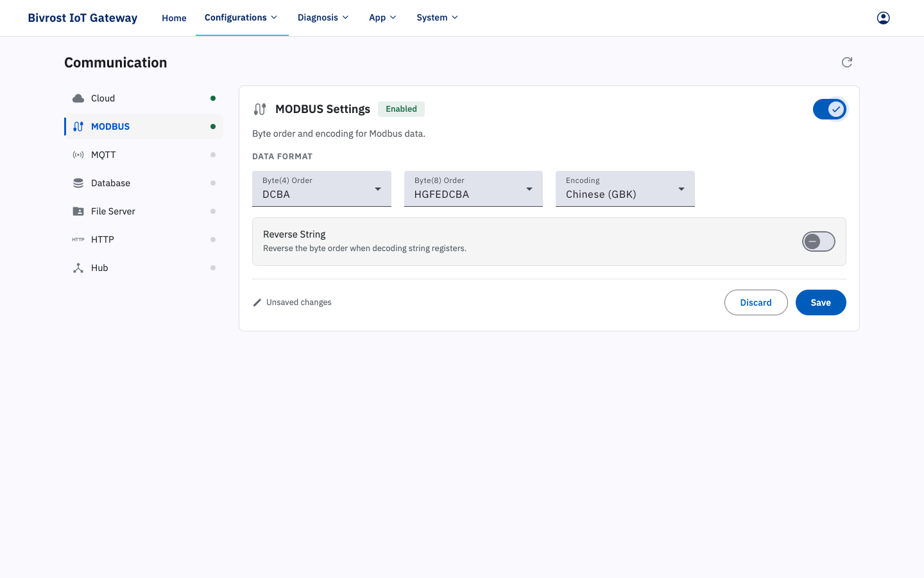Open the Byte(4) Order dropdown
The image size is (924, 578).
click(321, 189)
